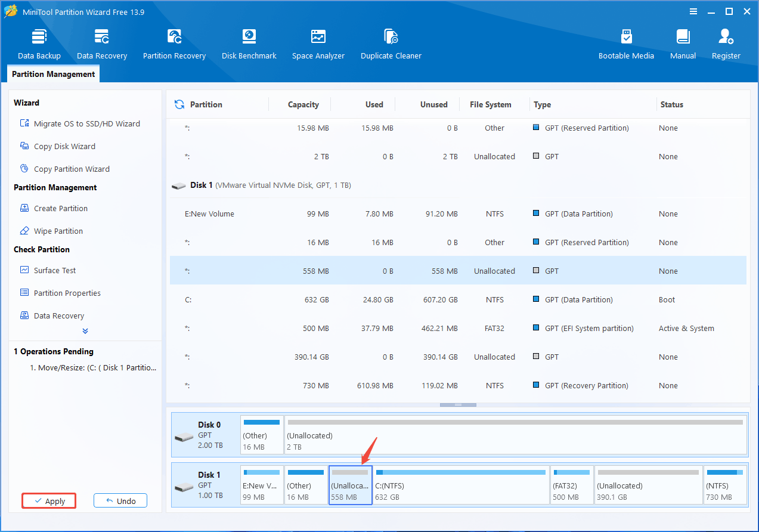Select Disk 0 (Other) 16 MB block
This screenshot has width=759, height=532.
262,435
